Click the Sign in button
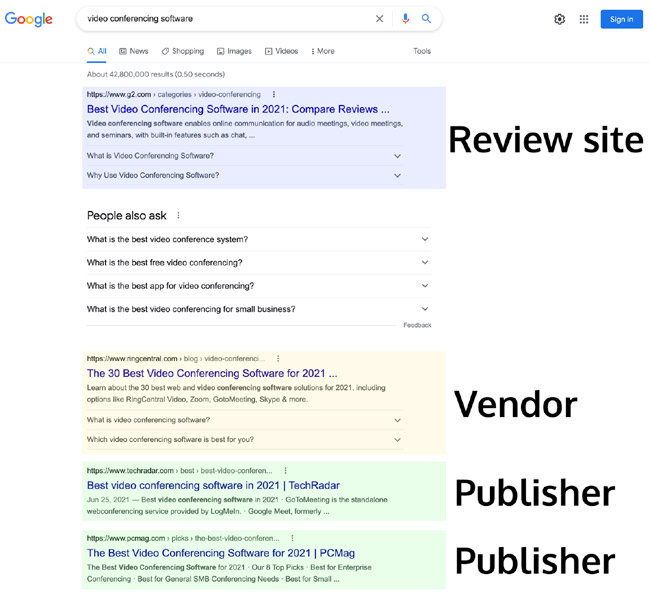The height and width of the screenshot is (593, 650). (x=621, y=19)
